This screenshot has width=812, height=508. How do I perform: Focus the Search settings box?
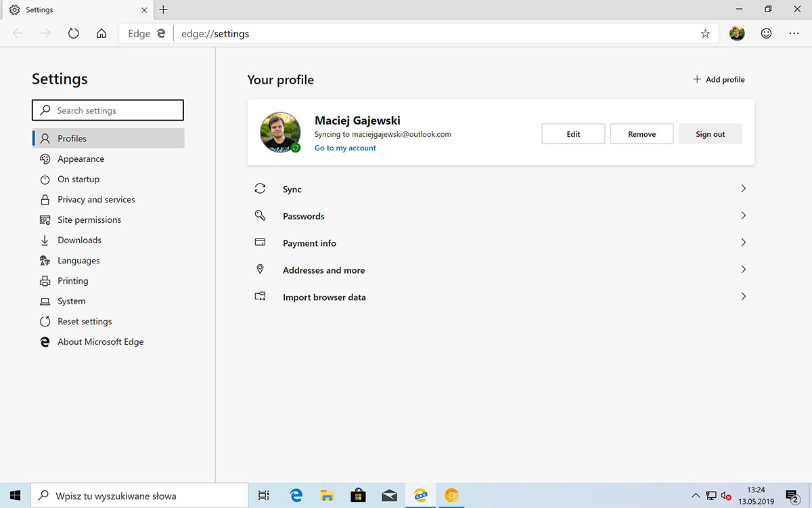[108, 110]
